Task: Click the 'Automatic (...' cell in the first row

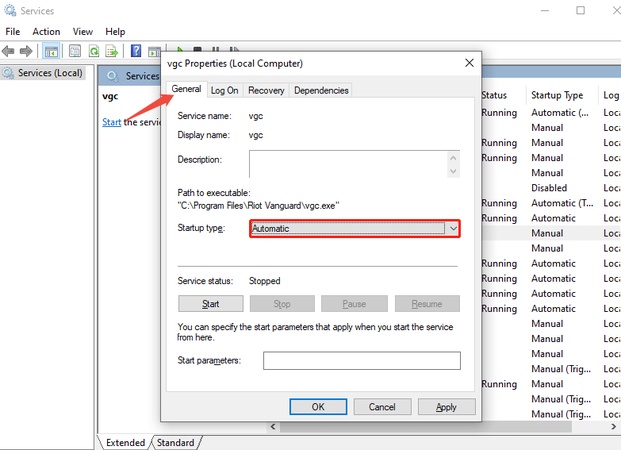Action: point(560,112)
